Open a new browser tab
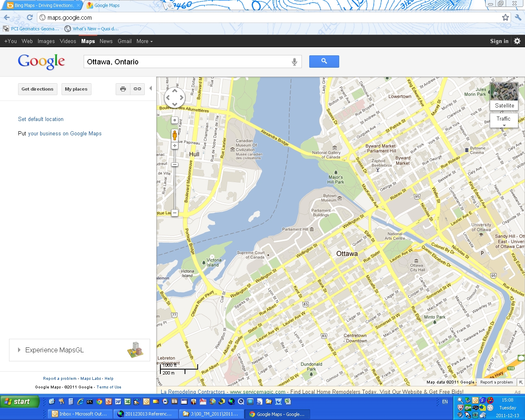The image size is (525, 420). [x=169, y=5]
